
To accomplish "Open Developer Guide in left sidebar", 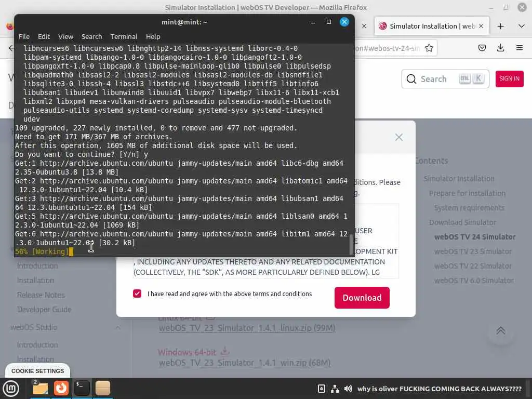I will pos(44,310).
